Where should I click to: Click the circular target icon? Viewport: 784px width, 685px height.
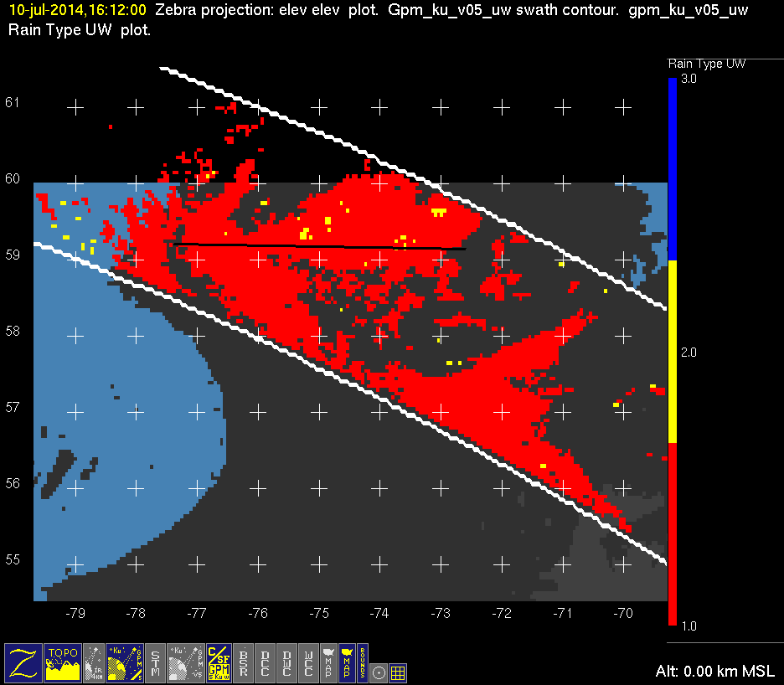pos(379,672)
